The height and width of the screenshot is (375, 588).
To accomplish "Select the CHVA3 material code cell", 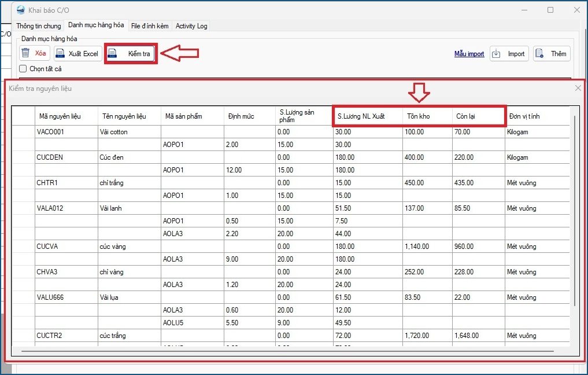I will click(66, 272).
